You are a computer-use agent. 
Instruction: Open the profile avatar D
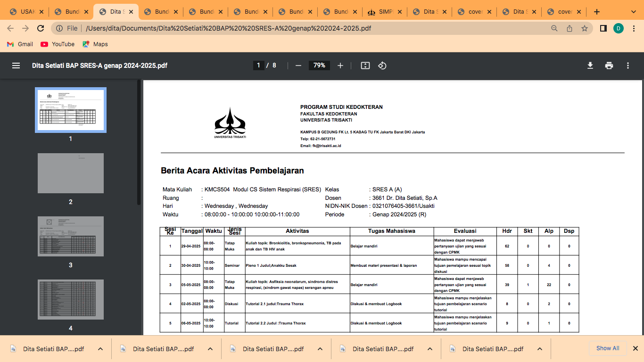click(x=619, y=28)
